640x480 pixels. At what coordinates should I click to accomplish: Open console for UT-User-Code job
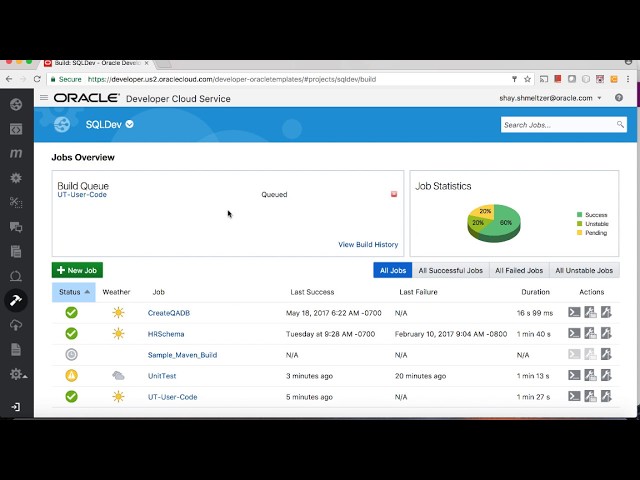(574, 396)
